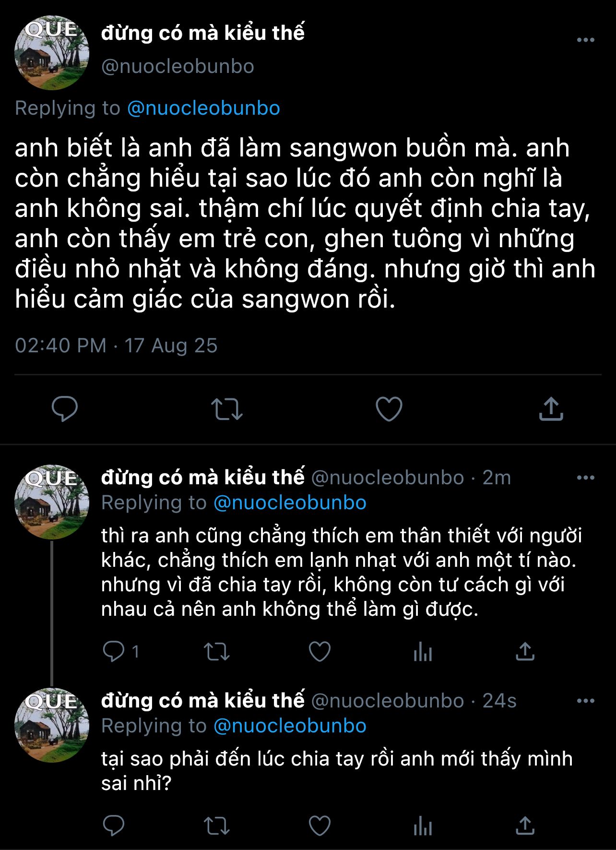Open more options on main tweet
This screenshot has height=850, width=616.
585,40
